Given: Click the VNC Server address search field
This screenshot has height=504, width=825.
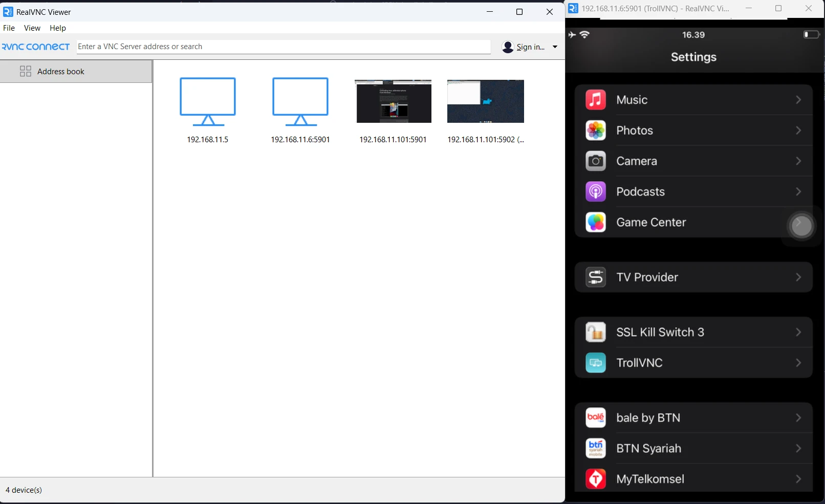Looking at the screenshot, I should (284, 47).
